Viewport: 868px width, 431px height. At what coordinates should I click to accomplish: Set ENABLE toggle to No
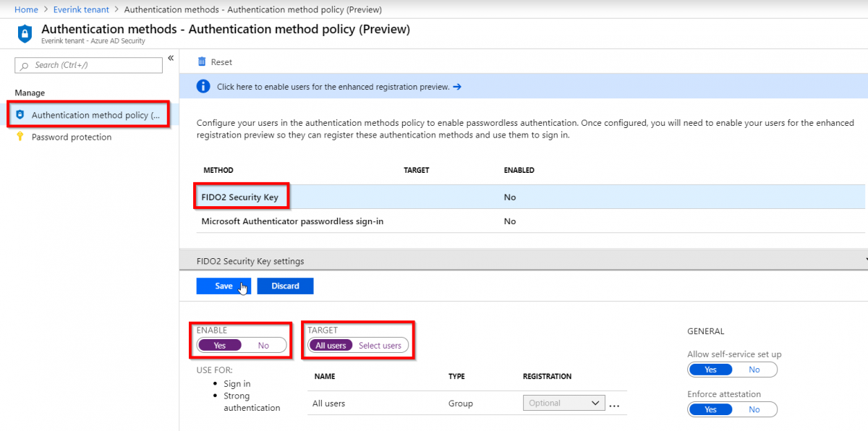click(x=263, y=346)
